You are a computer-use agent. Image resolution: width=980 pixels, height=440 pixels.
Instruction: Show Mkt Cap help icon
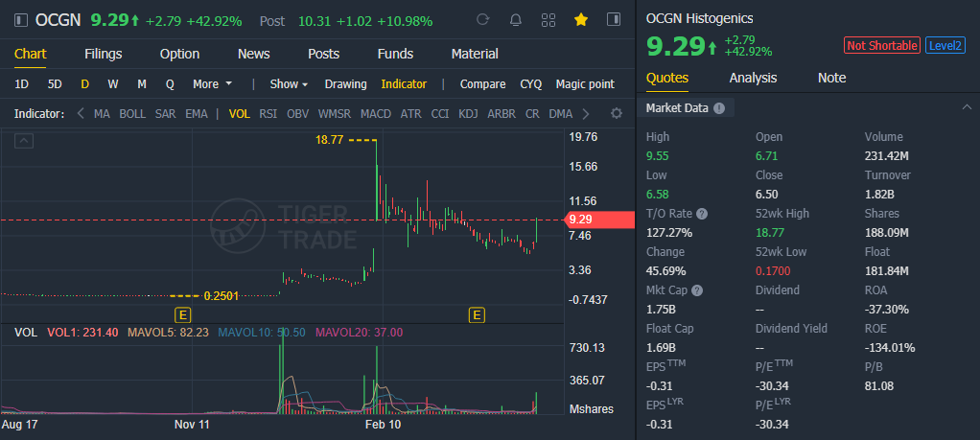[x=697, y=290]
